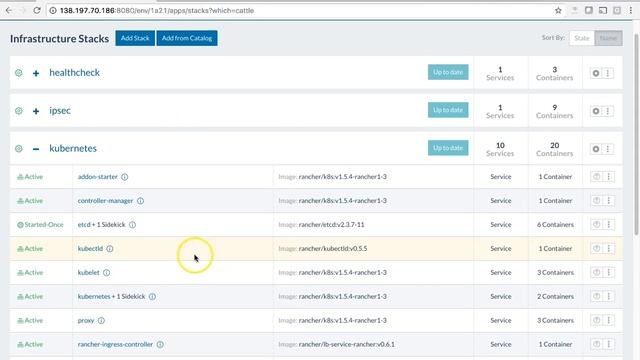This screenshot has width=640, height=360.
Task: Show info for kubelet service
Action: pos(107,273)
